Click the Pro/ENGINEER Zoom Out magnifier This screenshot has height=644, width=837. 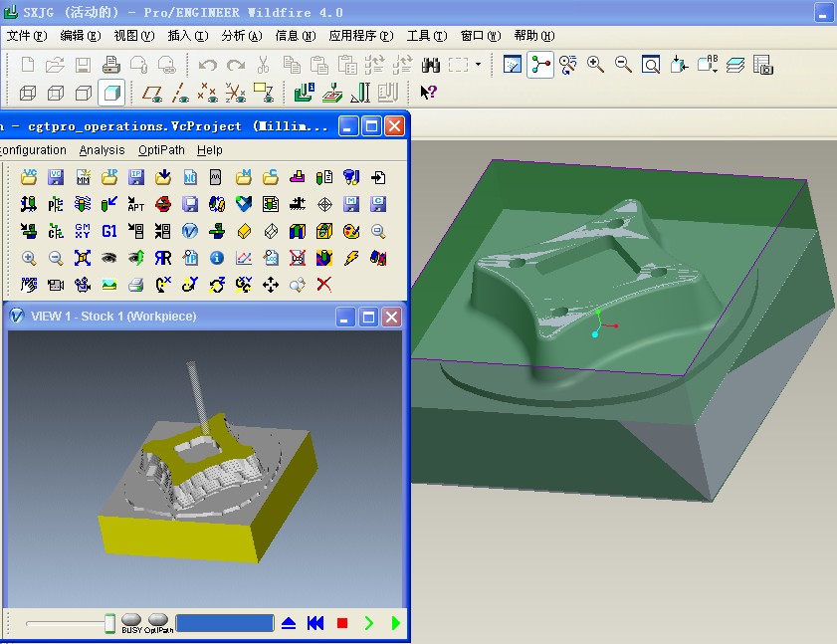tap(623, 65)
